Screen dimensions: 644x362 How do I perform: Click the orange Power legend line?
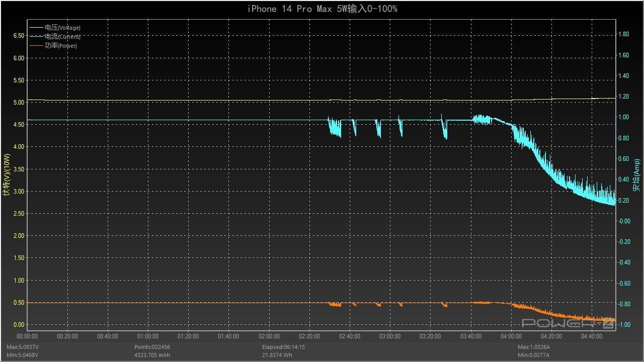click(36, 46)
